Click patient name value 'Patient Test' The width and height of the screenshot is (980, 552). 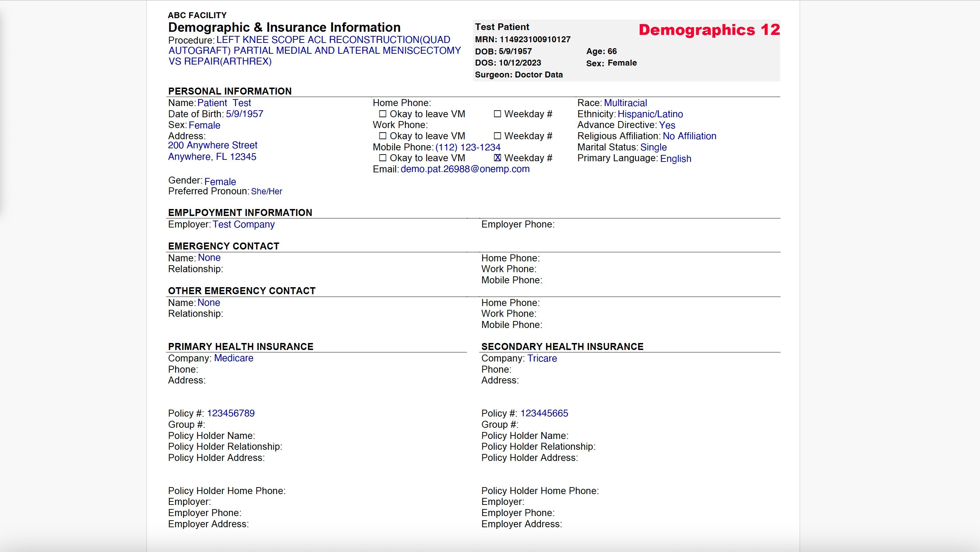[224, 103]
